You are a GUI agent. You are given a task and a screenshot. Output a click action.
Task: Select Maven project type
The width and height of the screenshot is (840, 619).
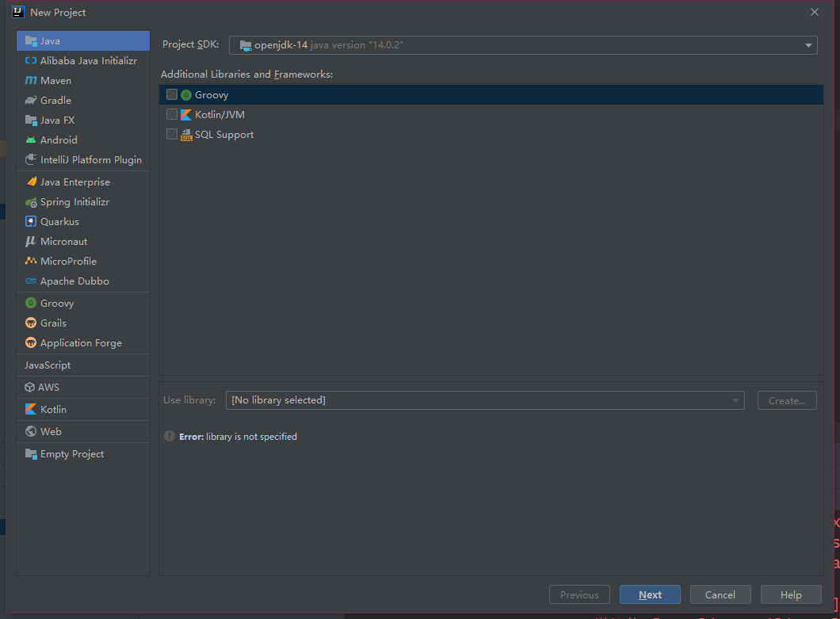[83, 80]
